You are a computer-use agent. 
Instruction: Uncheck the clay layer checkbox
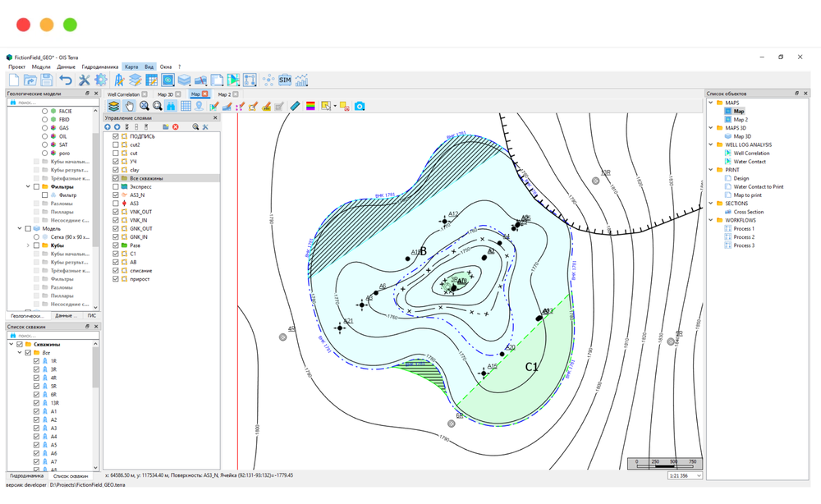(x=116, y=170)
